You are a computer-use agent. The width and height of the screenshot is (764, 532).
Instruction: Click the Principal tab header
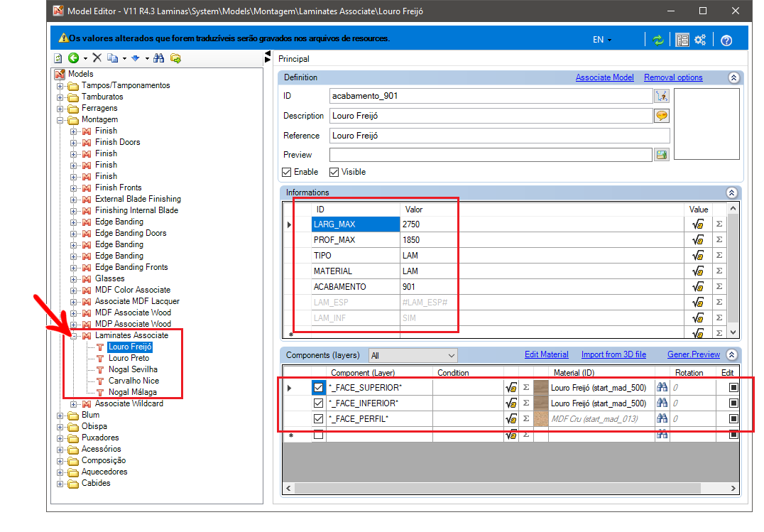pos(294,59)
